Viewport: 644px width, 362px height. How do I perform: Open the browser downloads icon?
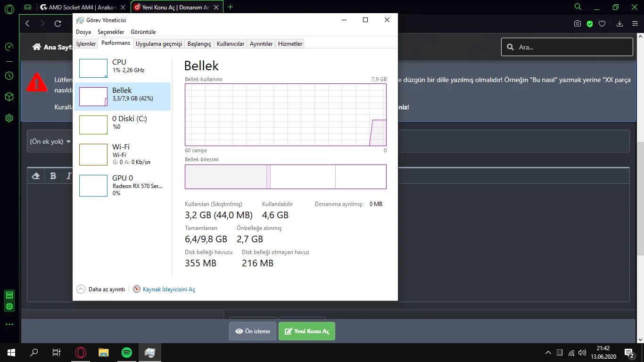point(620,24)
